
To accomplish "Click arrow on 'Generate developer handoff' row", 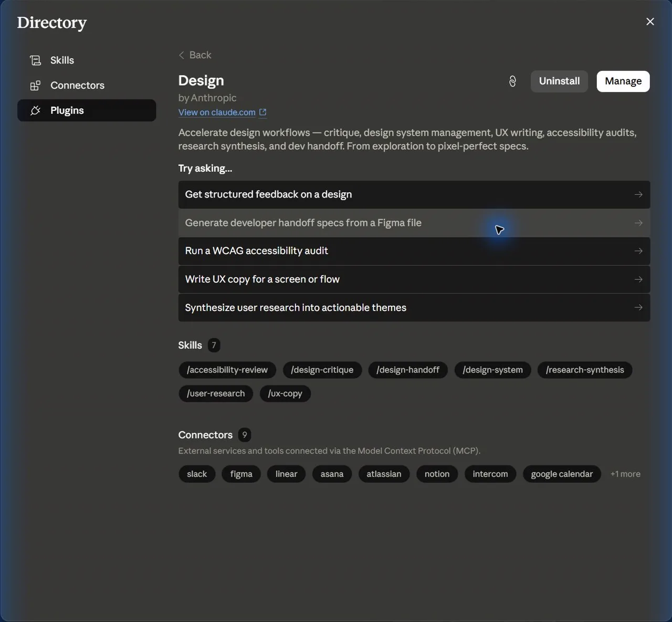I will 638,223.
